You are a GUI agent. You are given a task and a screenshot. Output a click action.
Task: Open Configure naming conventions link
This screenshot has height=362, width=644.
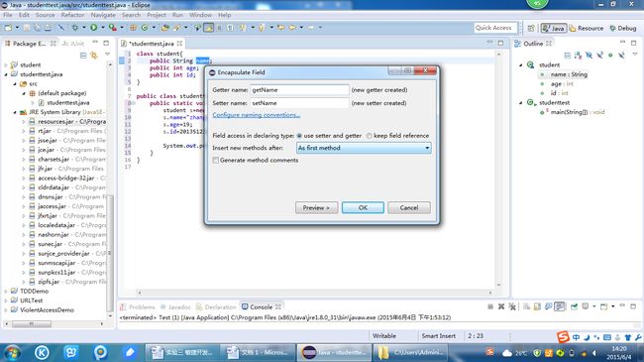pos(257,115)
